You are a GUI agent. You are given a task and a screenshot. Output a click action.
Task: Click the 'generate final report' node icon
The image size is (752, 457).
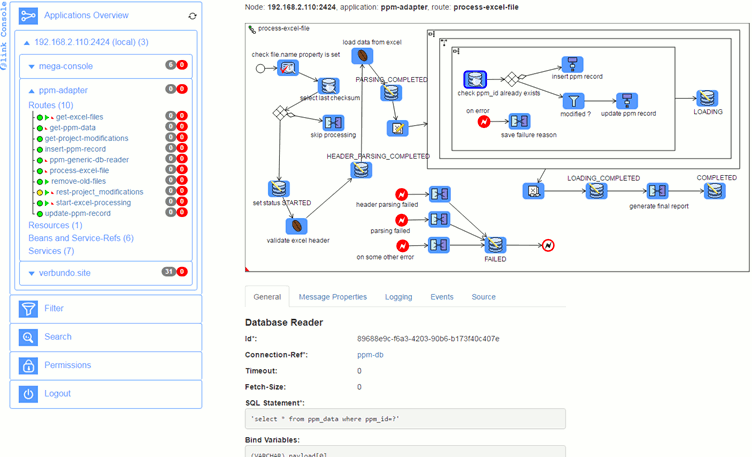(x=656, y=191)
